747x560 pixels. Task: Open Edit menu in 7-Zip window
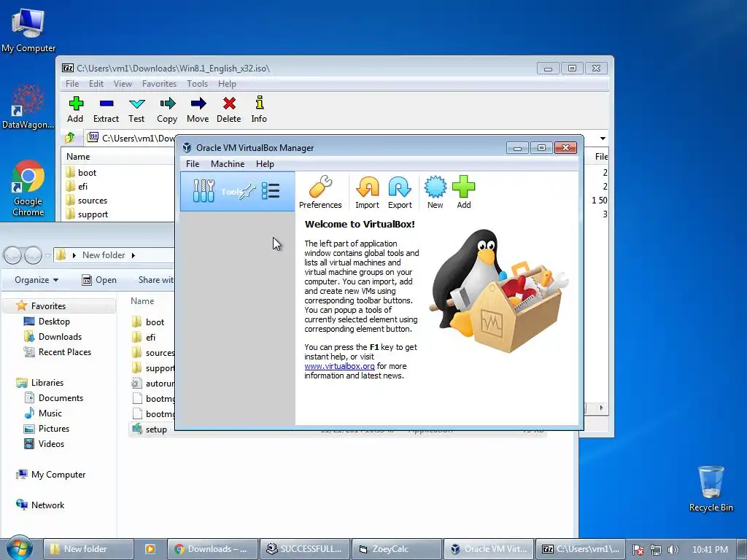96,84
